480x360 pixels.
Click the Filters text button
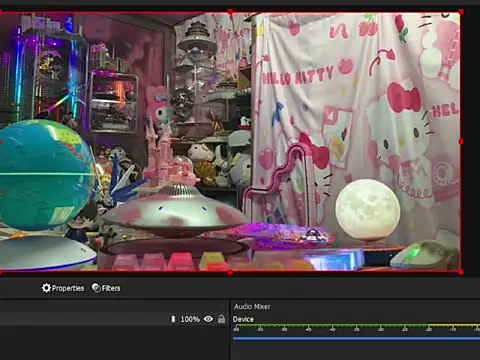(x=111, y=288)
